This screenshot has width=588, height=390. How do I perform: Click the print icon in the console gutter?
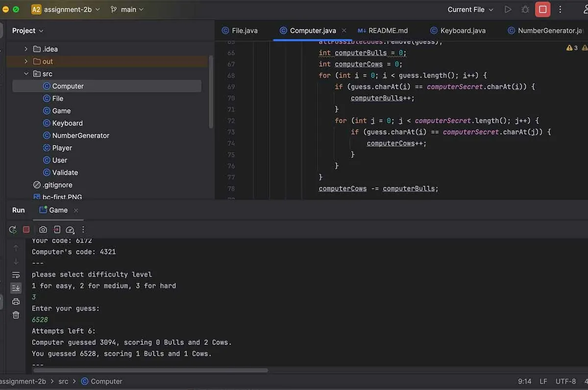click(x=16, y=302)
